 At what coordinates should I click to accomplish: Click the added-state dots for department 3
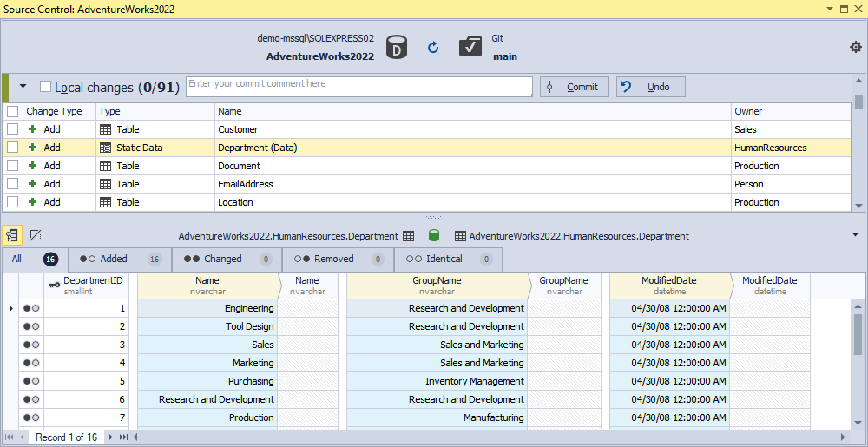[31, 345]
